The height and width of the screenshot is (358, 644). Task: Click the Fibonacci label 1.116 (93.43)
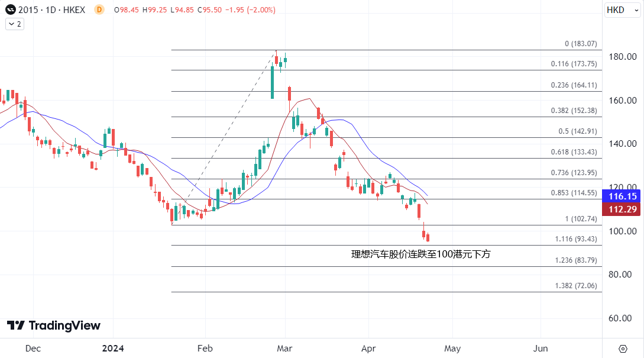click(x=576, y=239)
